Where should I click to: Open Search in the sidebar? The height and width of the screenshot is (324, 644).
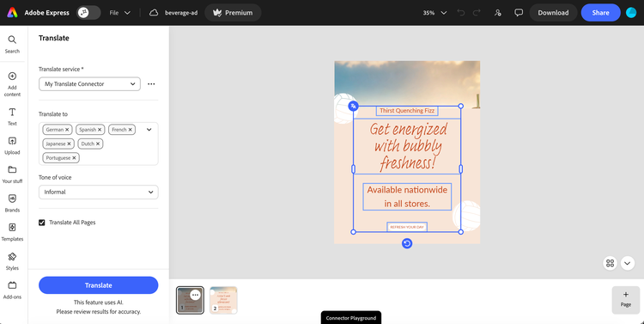(x=12, y=44)
